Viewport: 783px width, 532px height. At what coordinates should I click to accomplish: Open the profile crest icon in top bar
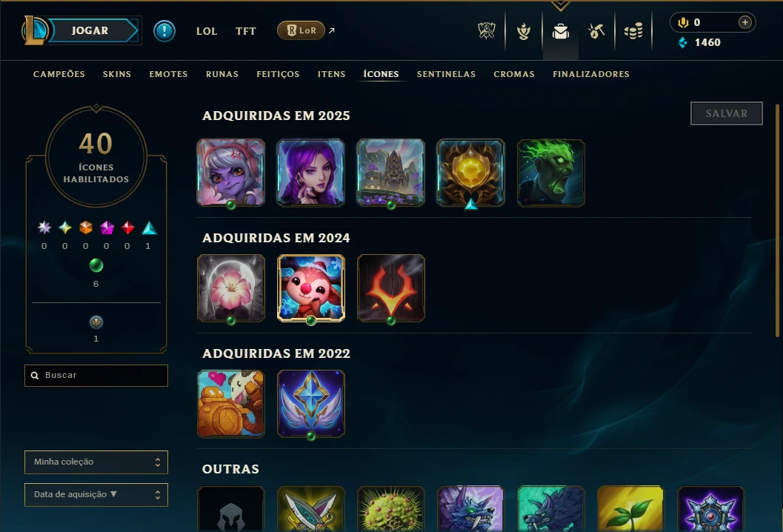(x=487, y=31)
